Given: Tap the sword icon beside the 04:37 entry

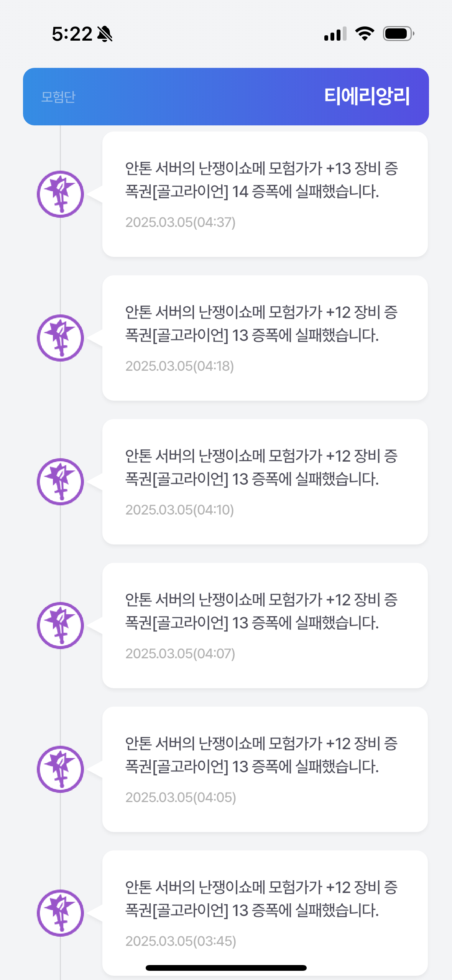Looking at the screenshot, I should [x=60, y=194].
